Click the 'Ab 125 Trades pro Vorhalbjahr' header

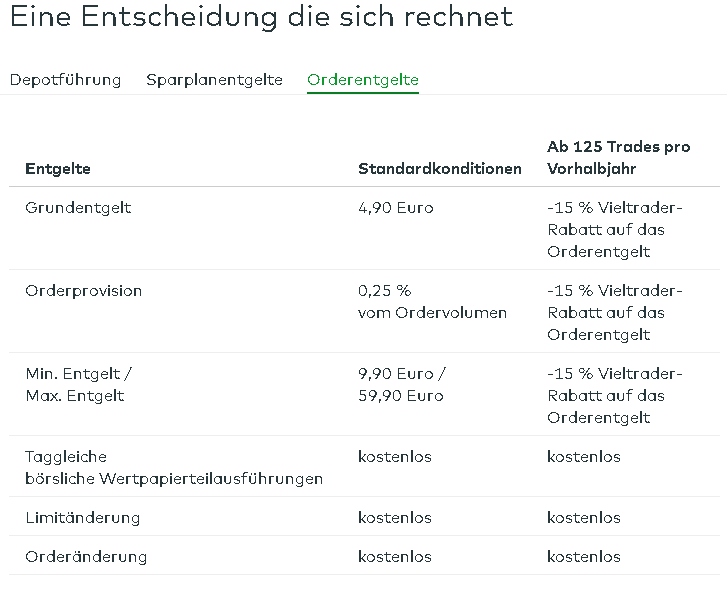pyautogui.click(x=618, y=157)
